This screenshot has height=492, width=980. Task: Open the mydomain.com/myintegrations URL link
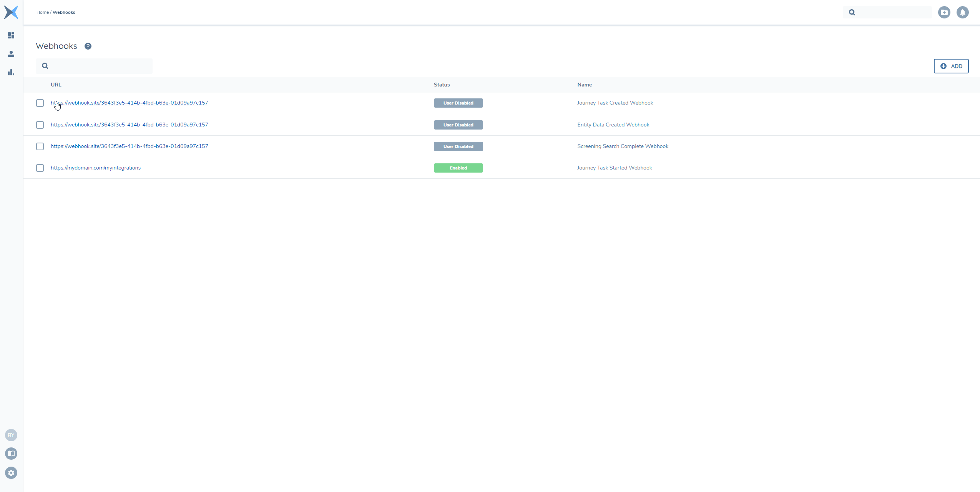tap(96, 168)
